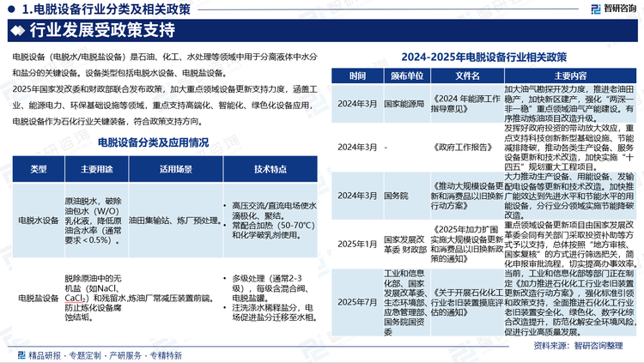
Task: Click the heading 2024-2025年电脱设备行业相关政策
Action: 483,57
